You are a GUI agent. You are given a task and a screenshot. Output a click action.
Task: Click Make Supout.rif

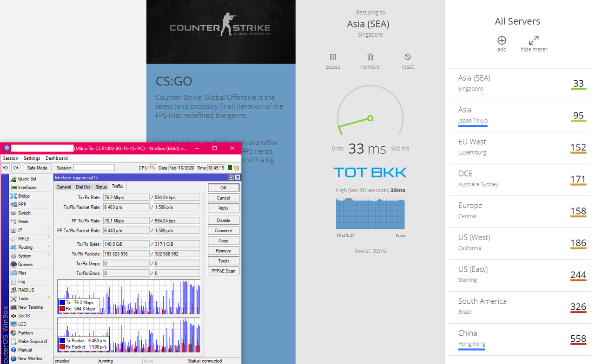pyautogui.click(x=33, y=341)
